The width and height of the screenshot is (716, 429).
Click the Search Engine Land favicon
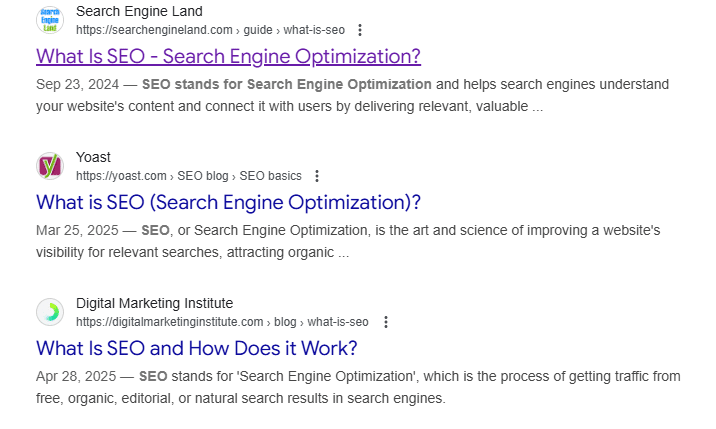(x=50, y=20)
